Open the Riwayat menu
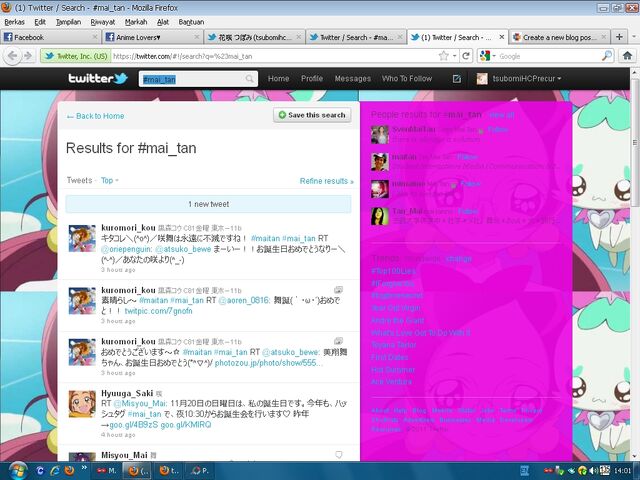 (102, 22)
